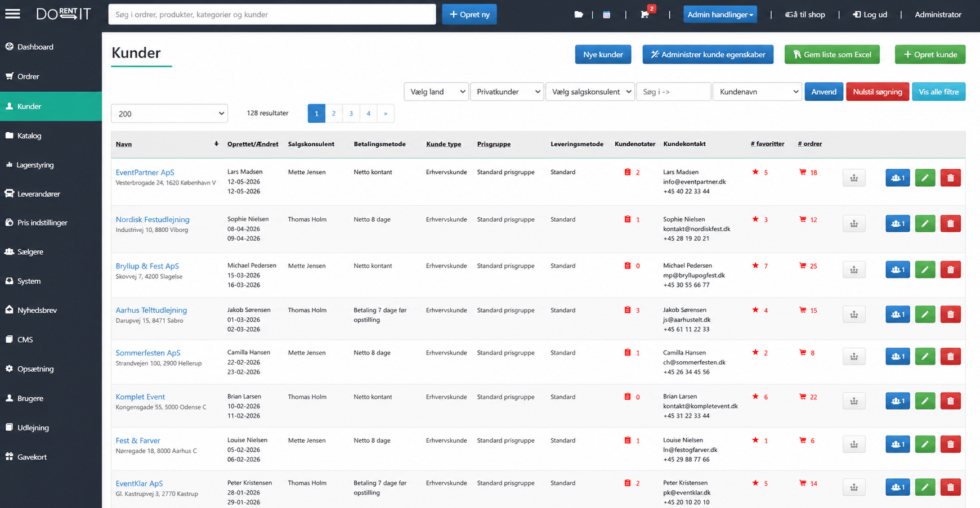
Task: Click the Søg i -> filter input
Action: coord(674,92)
